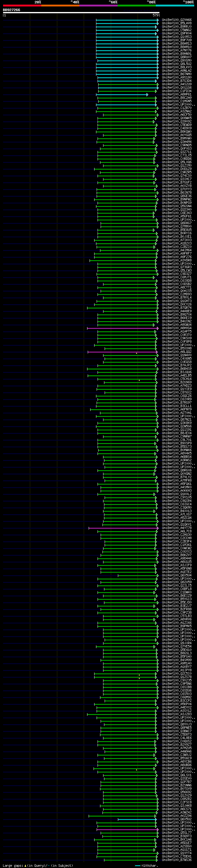Viewport: 197px width, 868px height.
Task: Select the UniRef100_A7HDZ3 label
Action: [x=176, y=386]
